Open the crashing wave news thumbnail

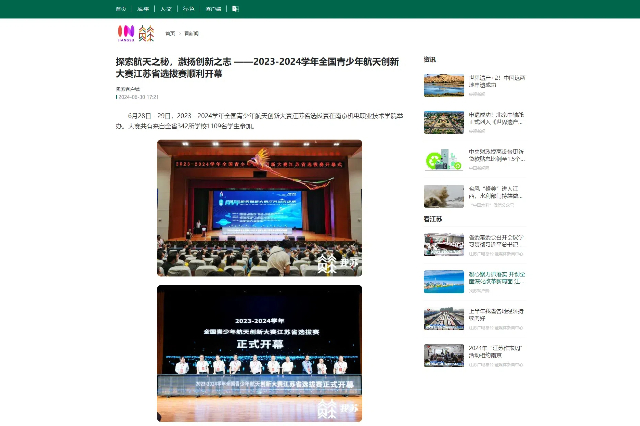pos(443,196)
